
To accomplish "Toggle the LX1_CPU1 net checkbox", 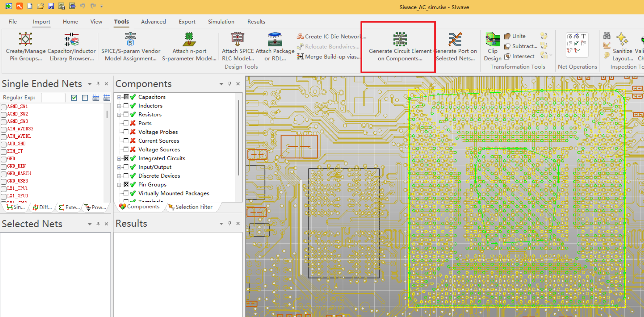I will 4,189.
